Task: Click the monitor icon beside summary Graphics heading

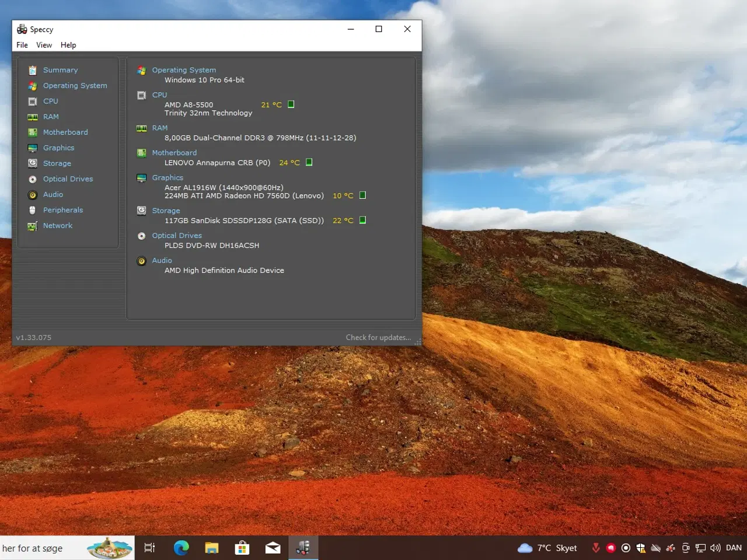Action: [x=141, y=178]
